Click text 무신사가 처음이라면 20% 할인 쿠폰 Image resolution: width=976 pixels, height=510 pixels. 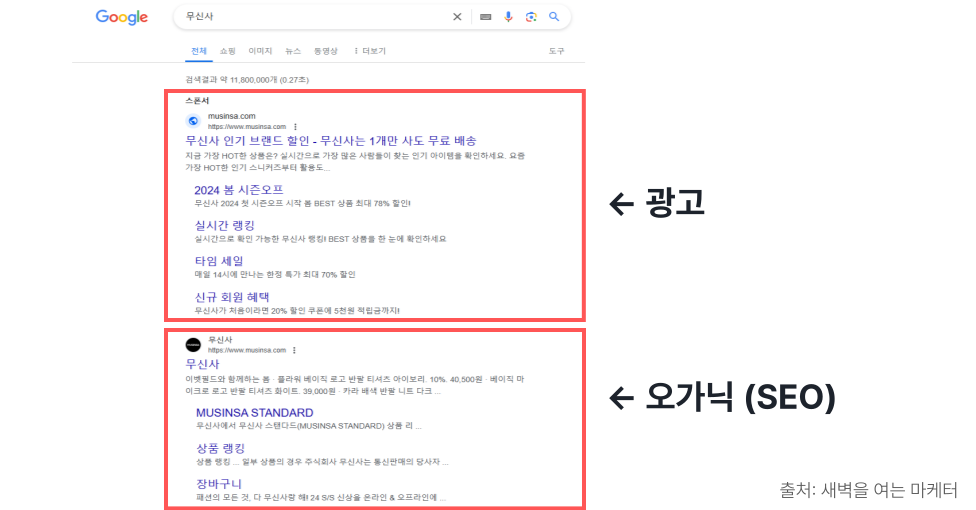pyautogui.click(x=297, y=310)
